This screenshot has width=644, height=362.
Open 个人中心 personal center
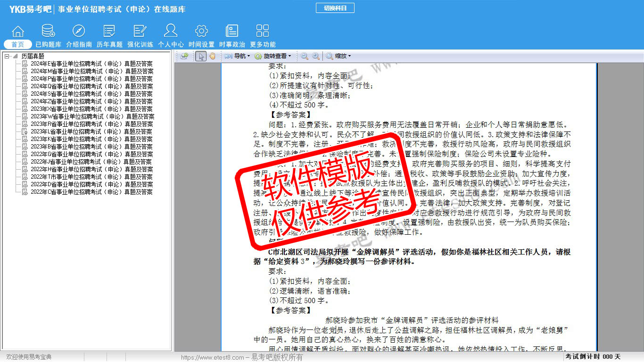pos(171,36)
